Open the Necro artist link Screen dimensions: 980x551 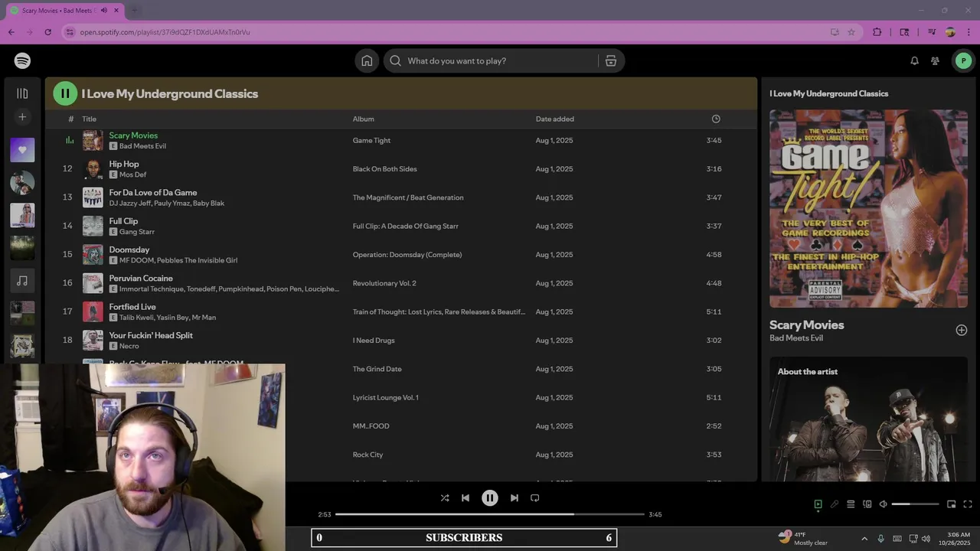pyautogui.click(x=129, y=346)
